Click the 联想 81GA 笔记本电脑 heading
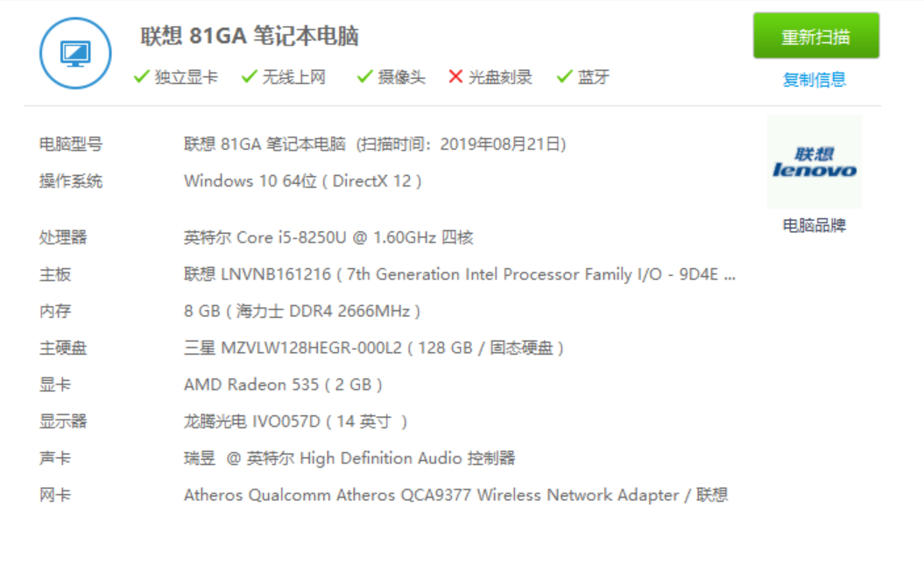 pos(250,37)
